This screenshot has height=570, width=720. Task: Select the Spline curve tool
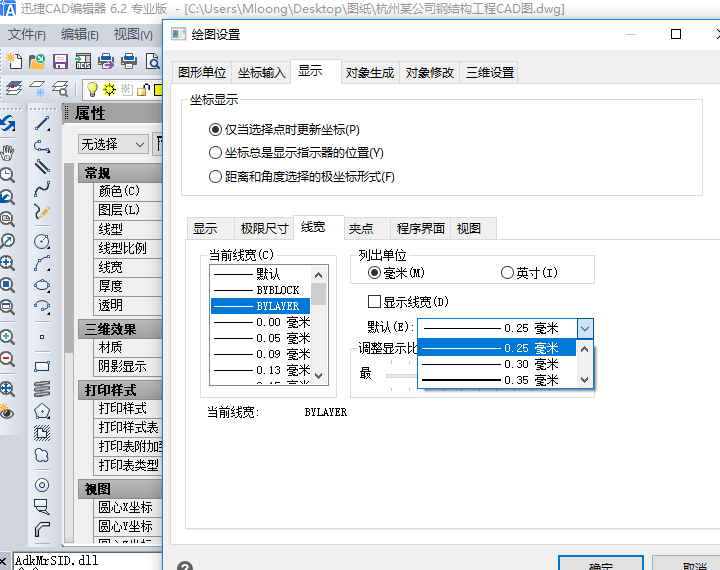tap(42, 189)
